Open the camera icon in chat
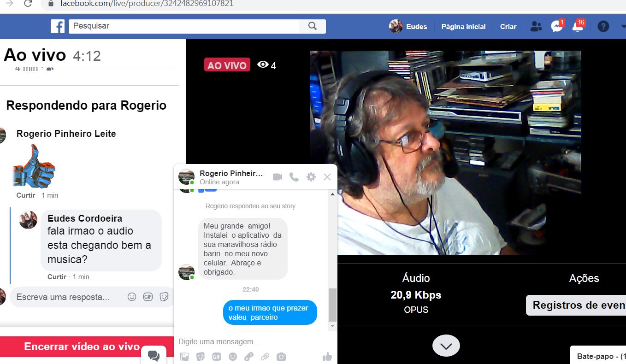This screenshot has width=626, height=364. click(x=281, y=356)
